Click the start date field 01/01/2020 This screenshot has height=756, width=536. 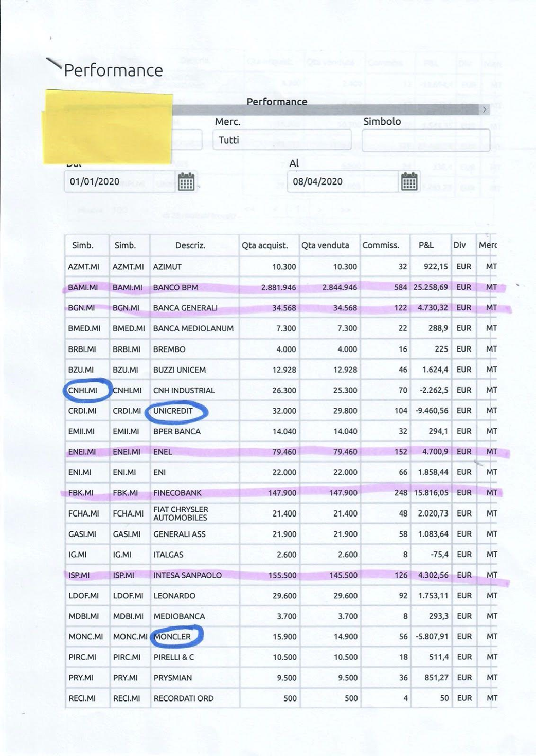click(x=119, y=182)
